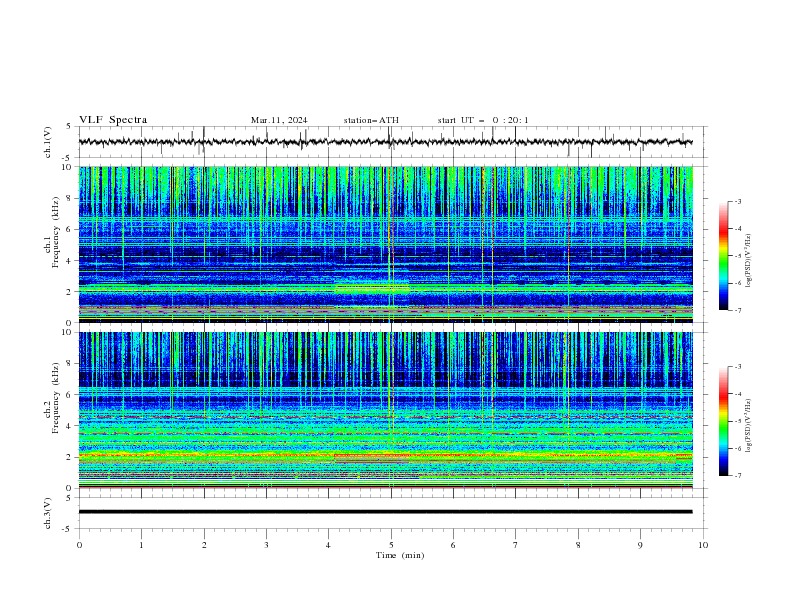Click the ch.2 color scale bar
792x612 pixels.
coord(724,421)
